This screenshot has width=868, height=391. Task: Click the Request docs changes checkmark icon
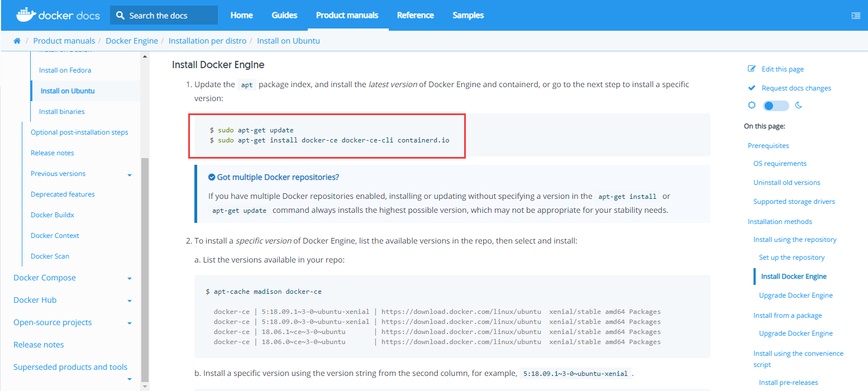click(x=752, y=88)
